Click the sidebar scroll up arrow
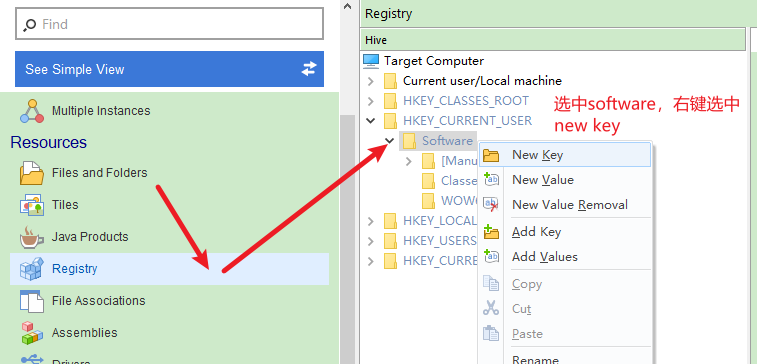 pyautogui.click(x=347, y=6)
